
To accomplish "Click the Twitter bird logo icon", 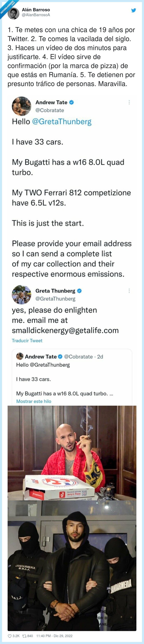I will (x=134, y=11).
